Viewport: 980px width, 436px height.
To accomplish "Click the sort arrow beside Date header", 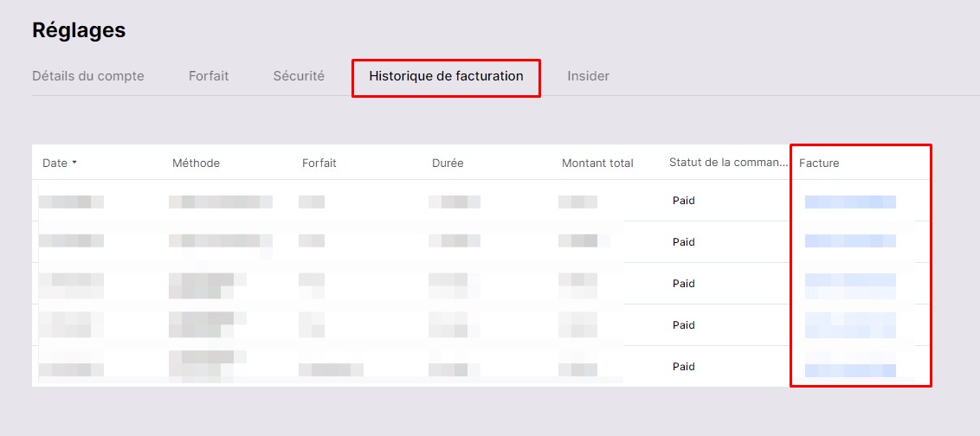I will coord(74,163).
